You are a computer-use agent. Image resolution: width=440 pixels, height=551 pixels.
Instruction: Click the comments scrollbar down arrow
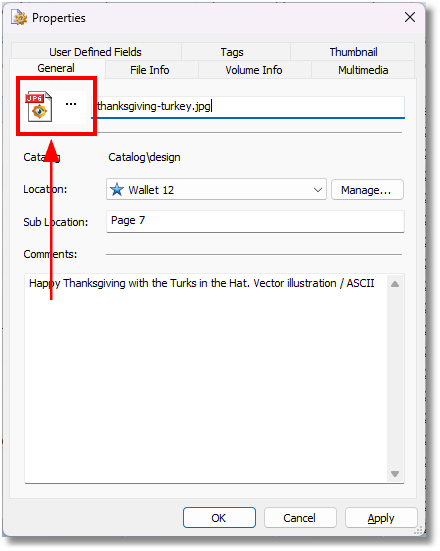[x=395, y=474]
